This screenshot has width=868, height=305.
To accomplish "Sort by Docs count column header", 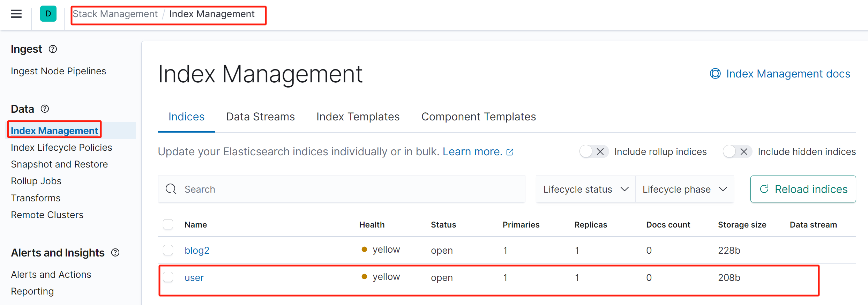I will tap(668, 225).
